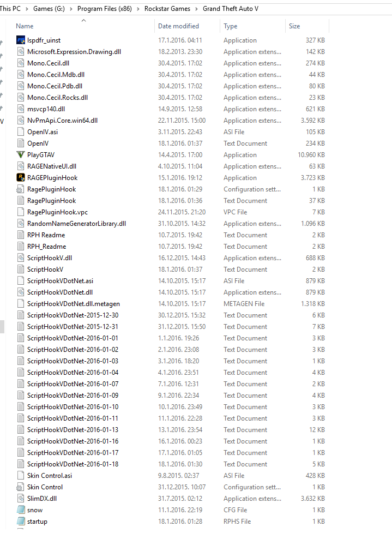Select the ScriptHookV.dll file icon
Screen dimensions: 392x533
21,257
